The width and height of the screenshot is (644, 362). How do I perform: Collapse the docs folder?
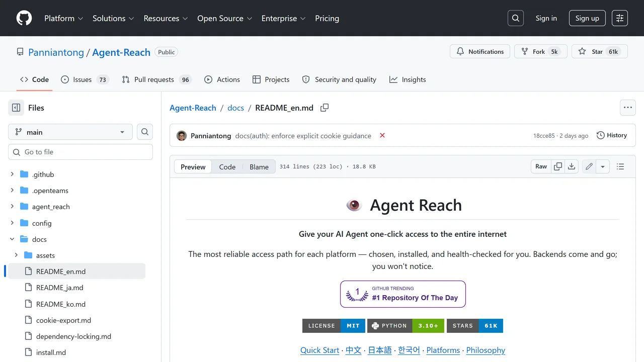click(x=13, y=239)
